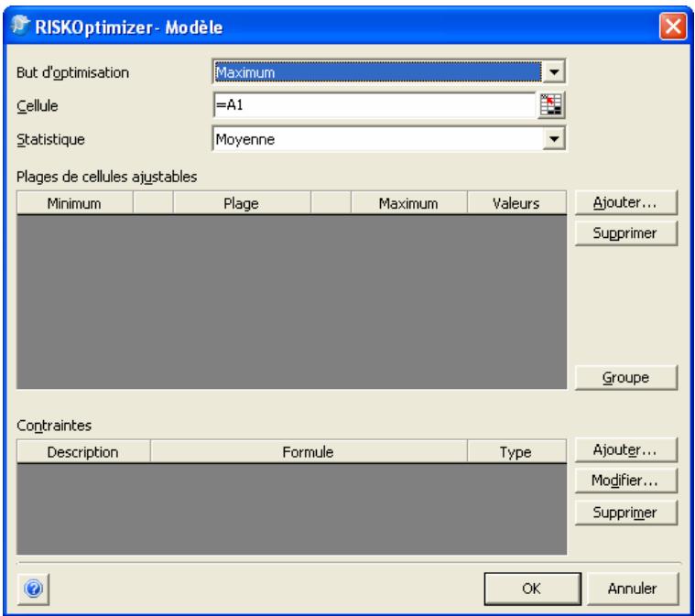Viewport: 695px width, 616px height.
Task: Click Supprimer for Contraintes
Action: (625, 513)
